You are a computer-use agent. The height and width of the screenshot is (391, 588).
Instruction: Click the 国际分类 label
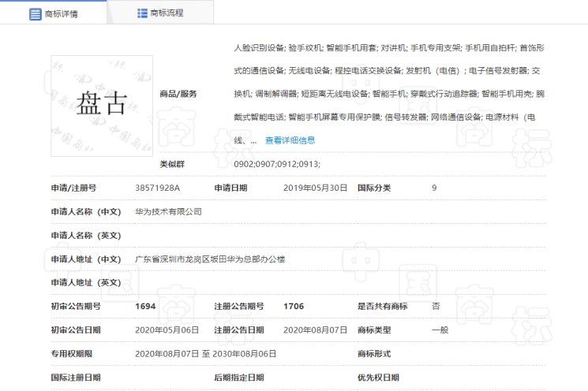(x=374, y=188)
